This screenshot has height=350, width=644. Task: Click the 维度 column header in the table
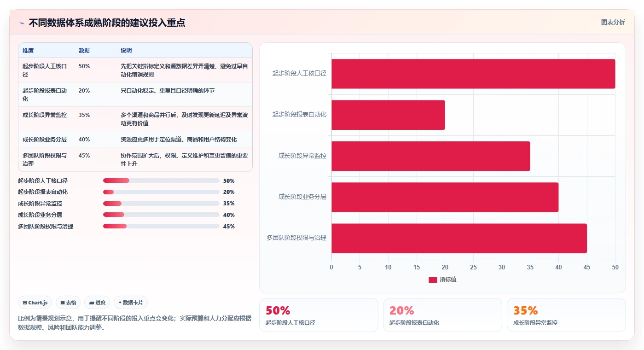[x=28, y=51]
